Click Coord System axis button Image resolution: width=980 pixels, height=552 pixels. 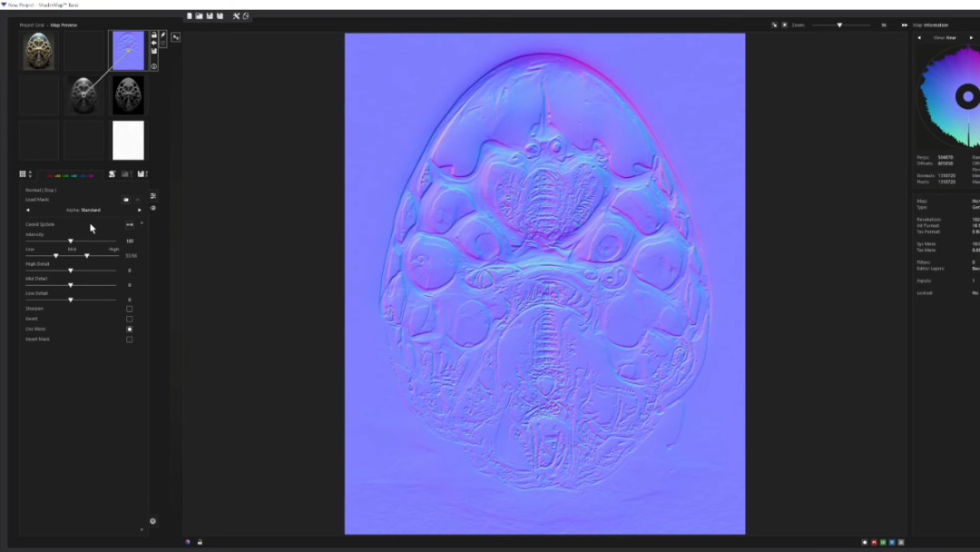tap(130, 224)
